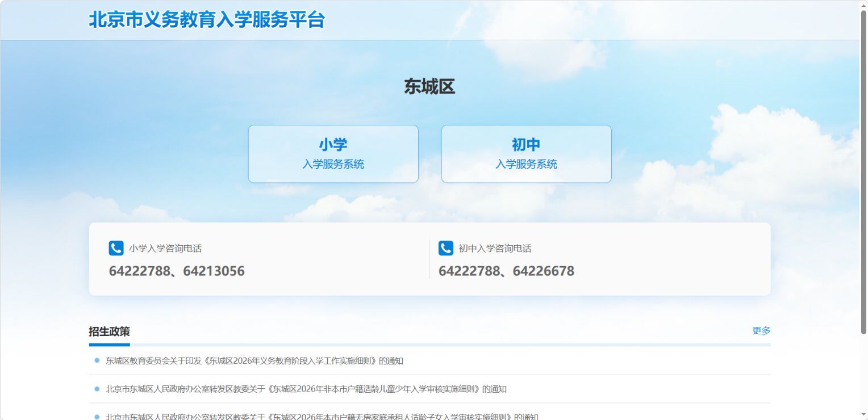Click the phone icon beside 初中入学咨询电话
868x420 pixels.
tap(446, 248)
